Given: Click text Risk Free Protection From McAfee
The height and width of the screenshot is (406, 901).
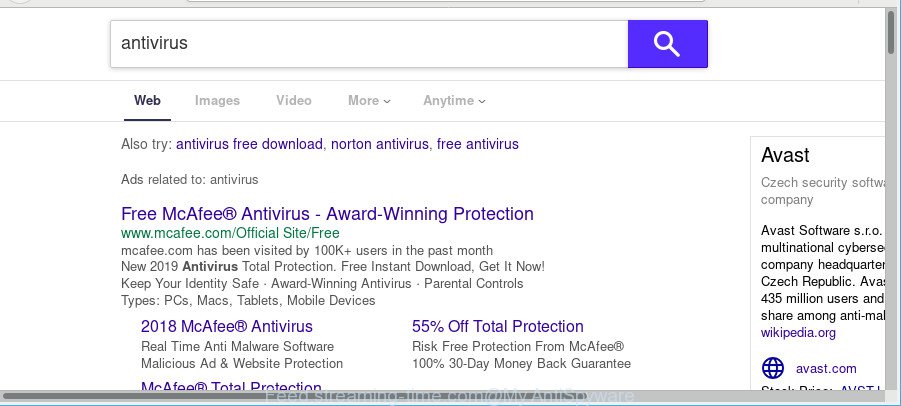Looking at the screenshot, I should (x=518, y=346).
